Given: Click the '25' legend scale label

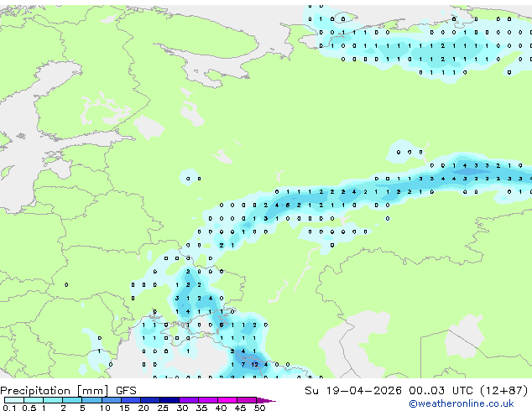Looking at the screenshot, I should pos(163,408).
